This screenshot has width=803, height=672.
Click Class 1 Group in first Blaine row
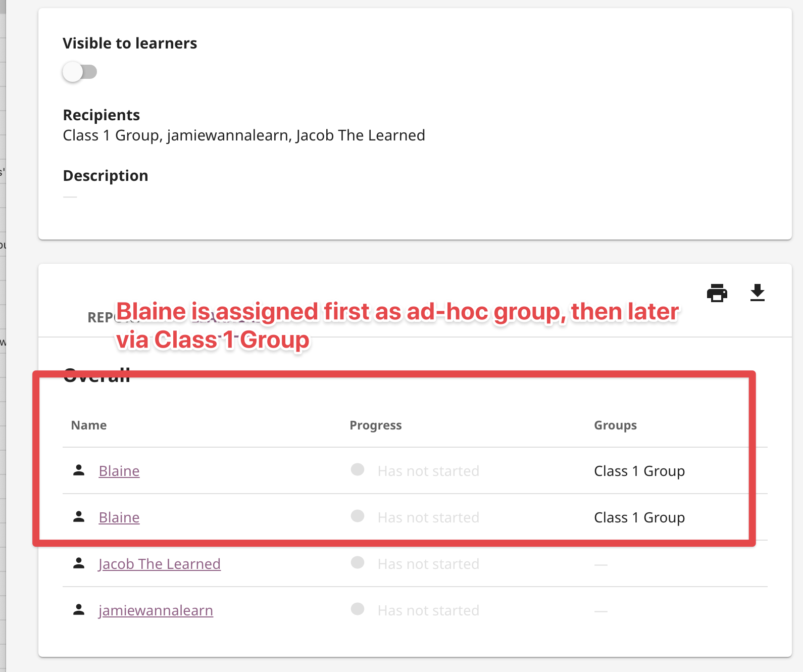[639, 471]
